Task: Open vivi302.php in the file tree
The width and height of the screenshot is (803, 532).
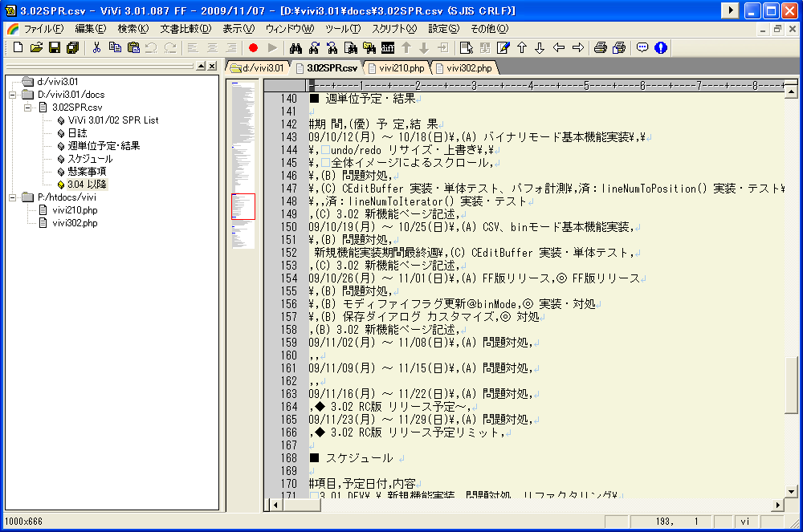Action: [75, 223]
